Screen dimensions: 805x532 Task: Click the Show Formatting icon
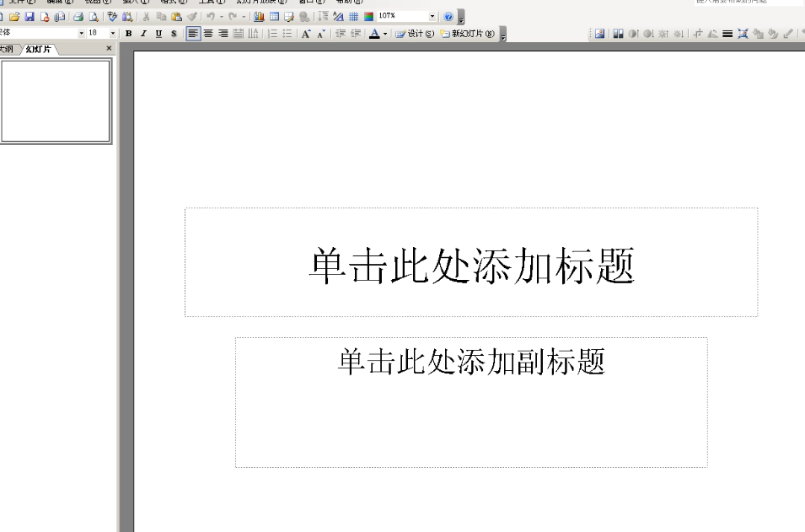pos(338,17)
